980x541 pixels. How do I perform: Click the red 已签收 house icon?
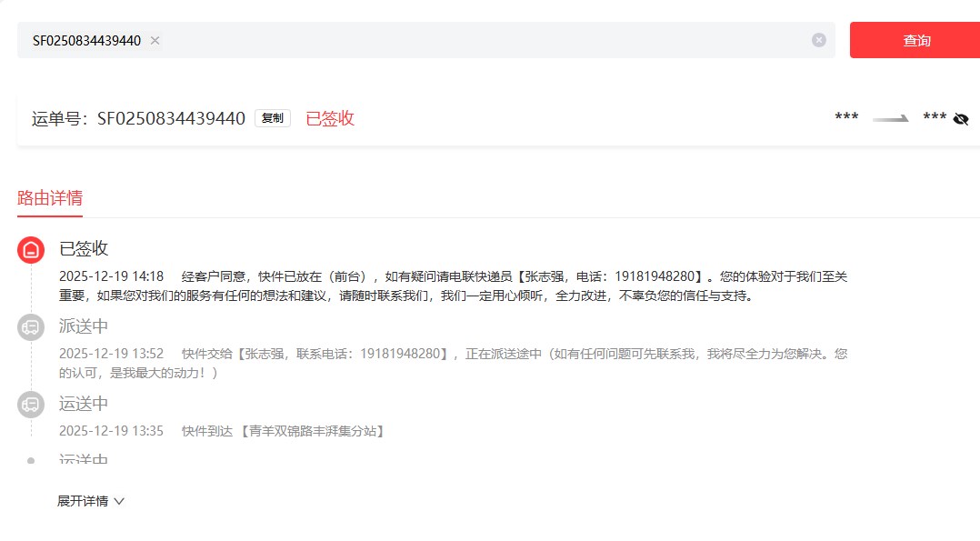[x=31, y=250]
